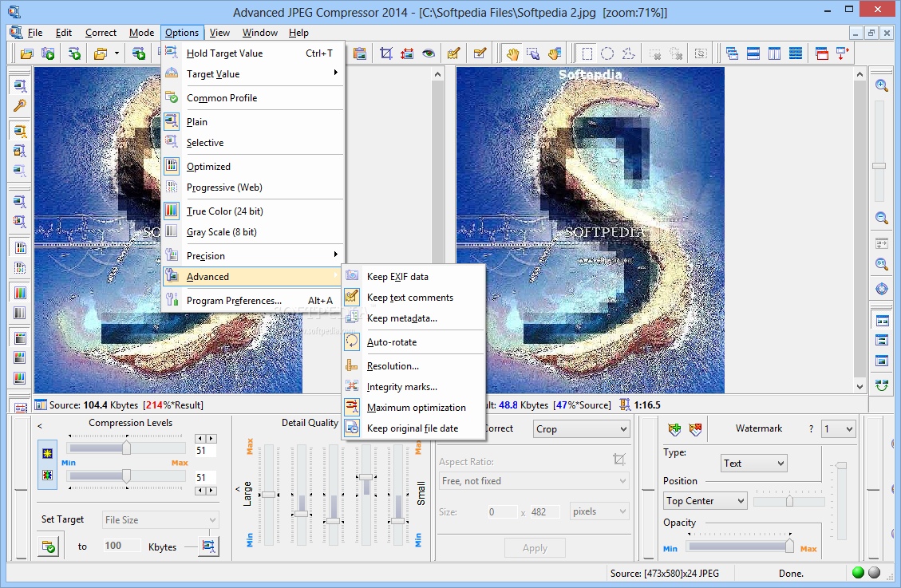Image resolution: width=901 pixels, height=588 pixels.
Task: Open the File menu
Action: [x=35, y=33]
